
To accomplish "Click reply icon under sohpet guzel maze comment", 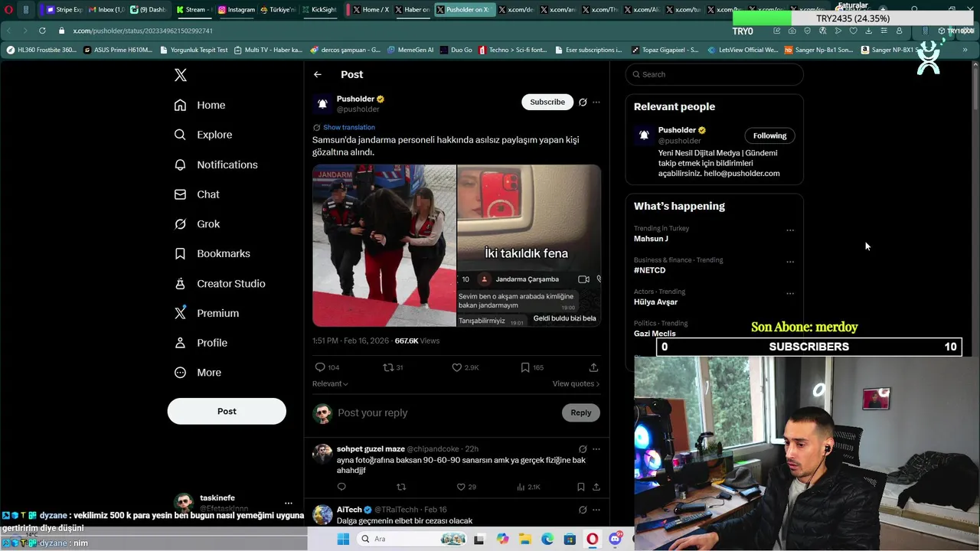I will pos(341,487).
